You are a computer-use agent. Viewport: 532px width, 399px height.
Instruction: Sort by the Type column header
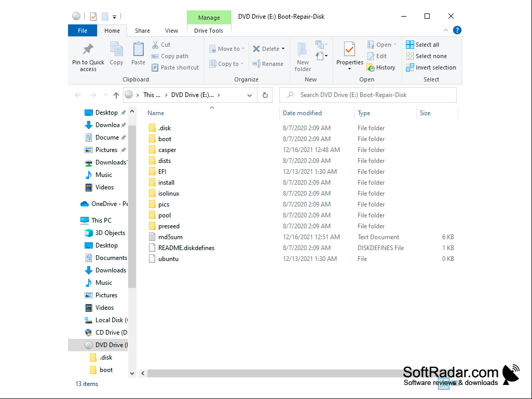tap(385, 113)
